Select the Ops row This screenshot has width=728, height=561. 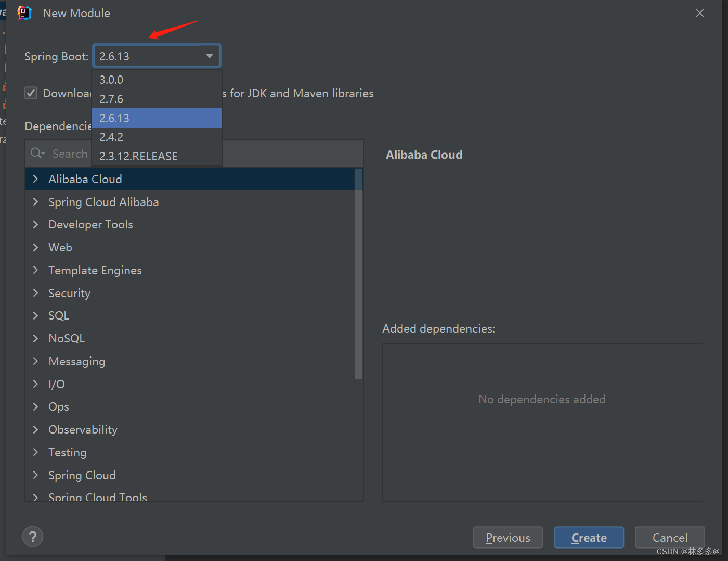(190, 406)
